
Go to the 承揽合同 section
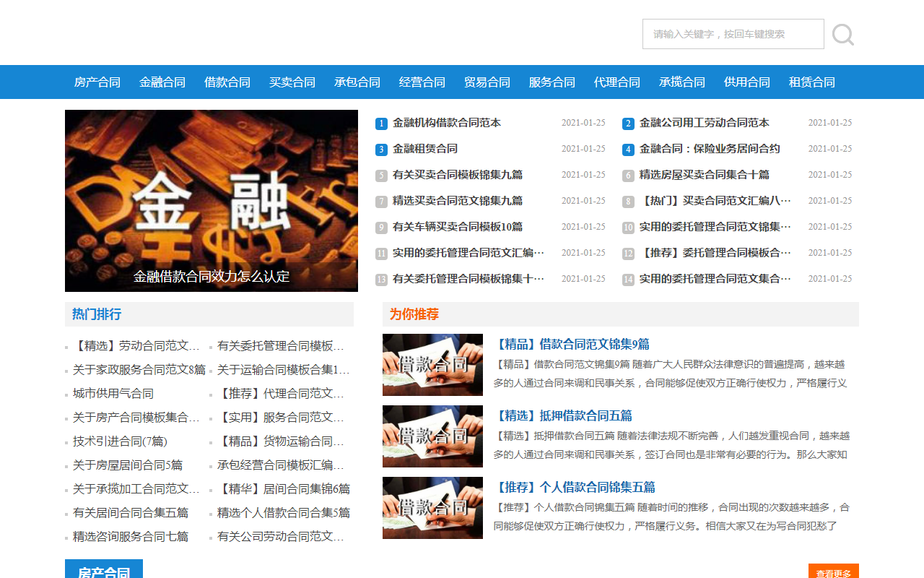(x=682, y=82)
